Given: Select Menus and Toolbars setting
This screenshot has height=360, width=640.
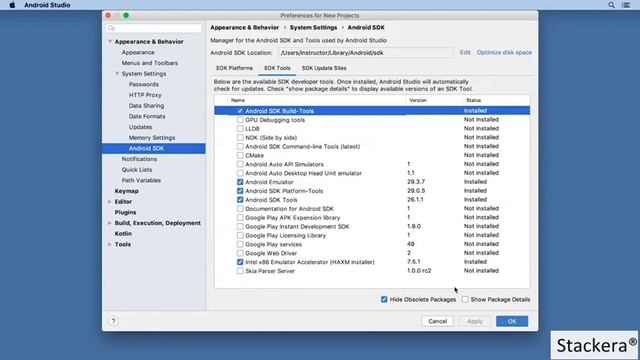Looking at the screenshot, I should [x=150, y=63].
